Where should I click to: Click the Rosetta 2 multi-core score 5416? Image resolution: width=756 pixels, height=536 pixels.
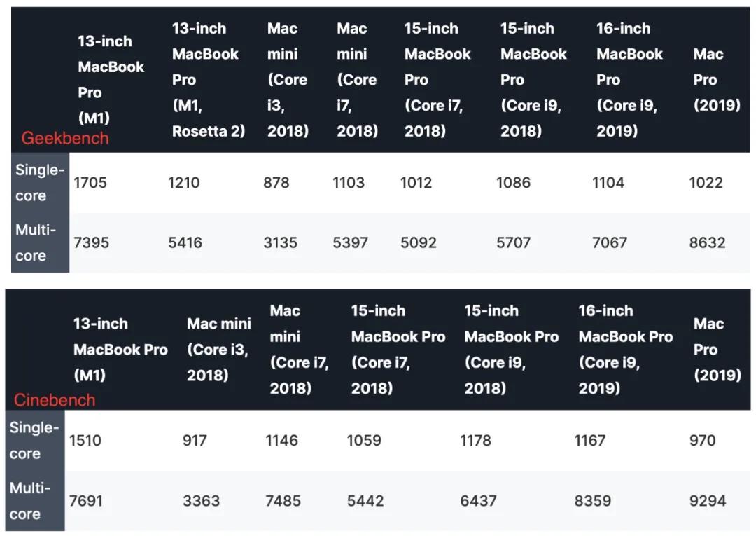tap(185, 243)
